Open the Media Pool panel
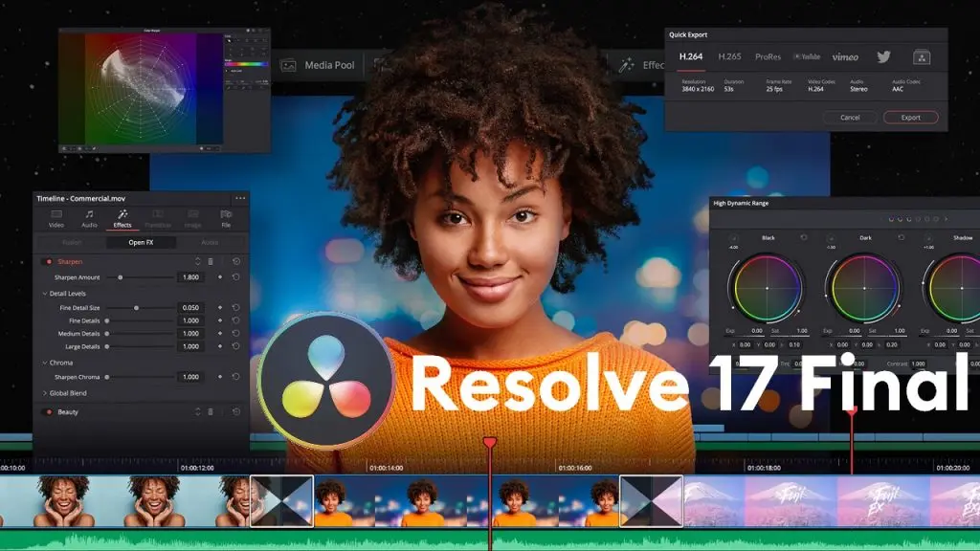The image size is (980, 551). point(318,65)
